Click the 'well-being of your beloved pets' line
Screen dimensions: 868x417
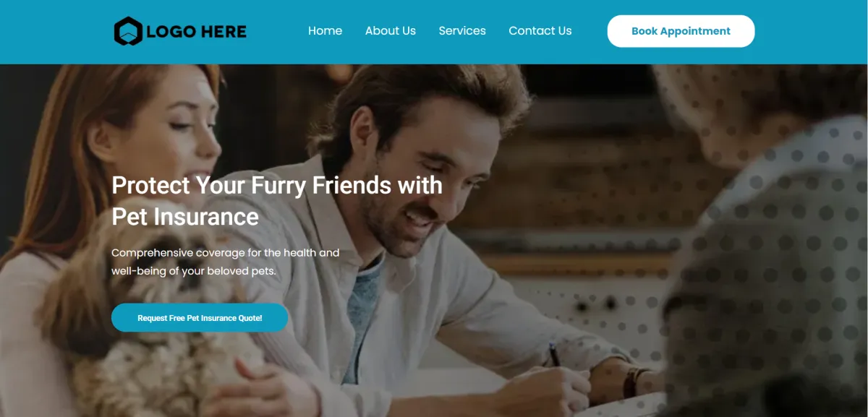[x=194, y=271]
